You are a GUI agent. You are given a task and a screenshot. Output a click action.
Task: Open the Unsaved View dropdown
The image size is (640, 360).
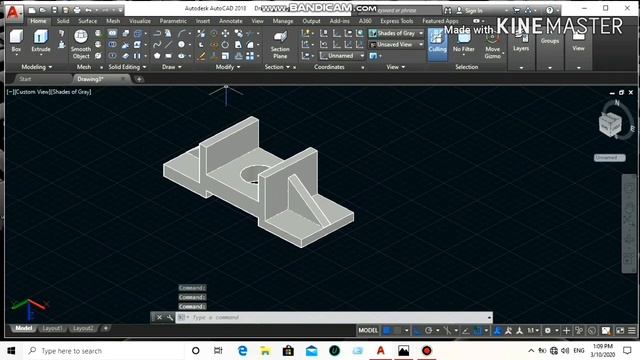pos(396,44)
